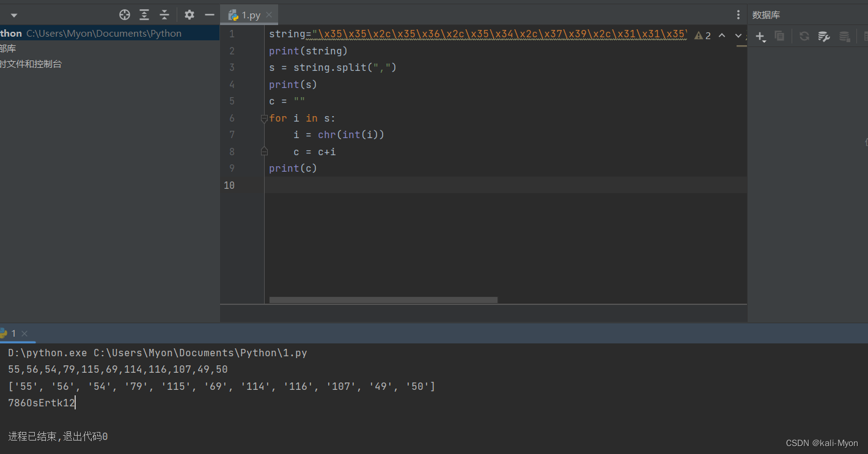This screenshot has height=454, width=868.
Task: Click the editor horizontal scrollbar
Action: tap(382, 299)
